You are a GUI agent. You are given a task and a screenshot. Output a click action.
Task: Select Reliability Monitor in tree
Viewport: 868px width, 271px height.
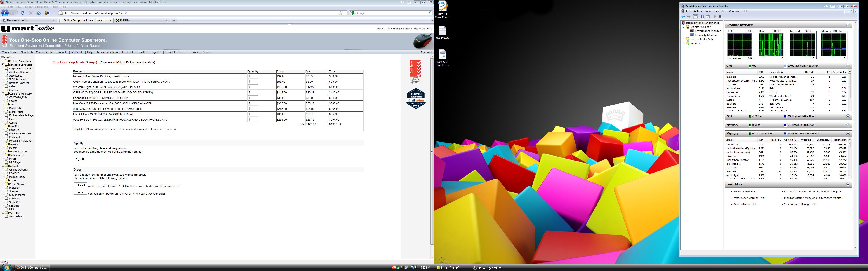tap(705, 35)
